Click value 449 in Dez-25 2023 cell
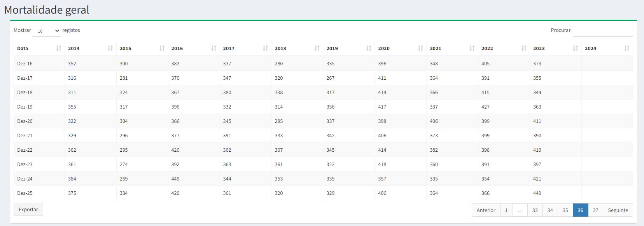This screenshot has width=644, height=226. (x=537, y=193)
